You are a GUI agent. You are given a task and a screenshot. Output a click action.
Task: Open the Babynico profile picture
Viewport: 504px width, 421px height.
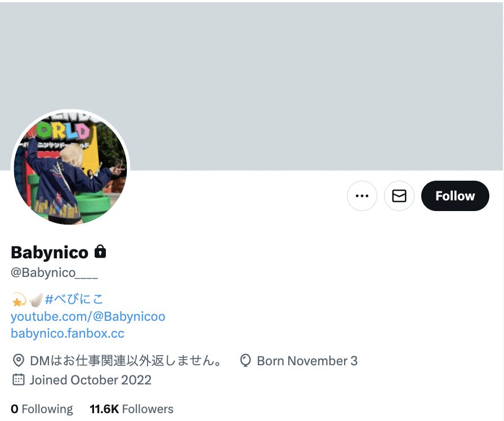[70, 168]
